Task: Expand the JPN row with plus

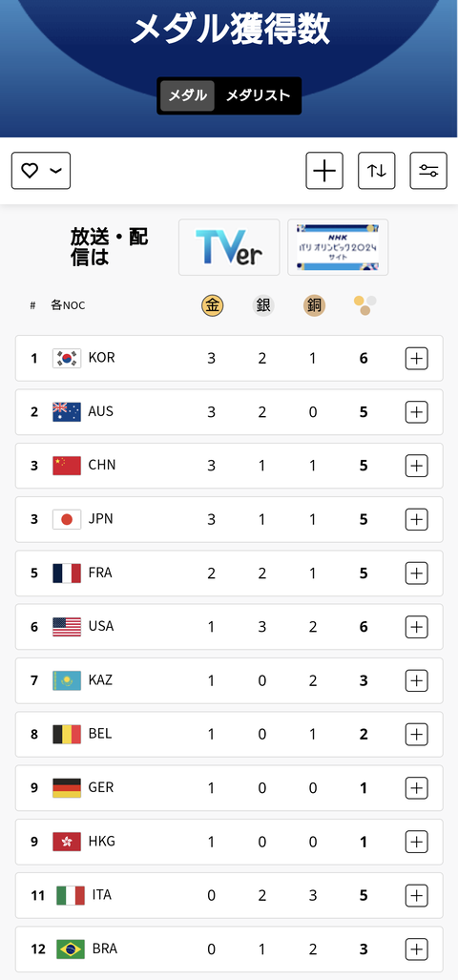Action: point(417,519)
